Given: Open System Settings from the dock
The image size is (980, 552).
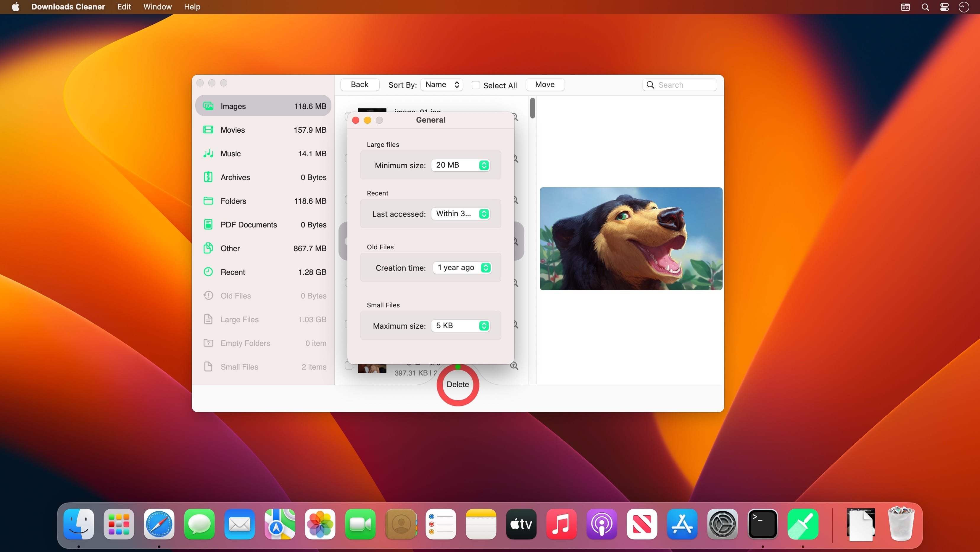Looking at the screenshot, I should (723, 524).
